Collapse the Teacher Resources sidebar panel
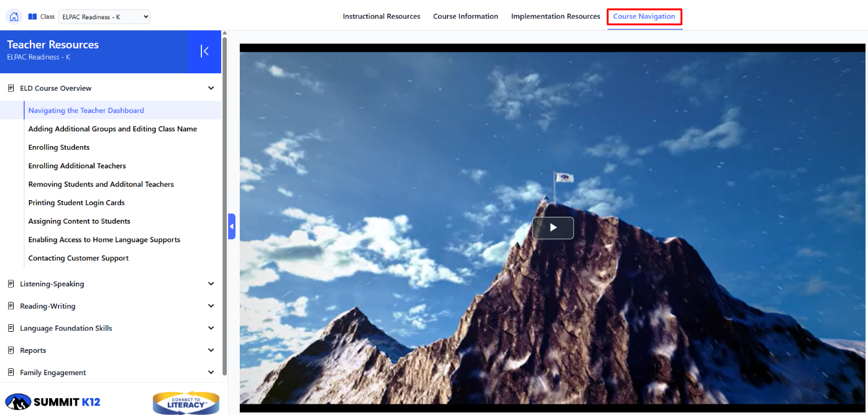 click(204, 51)
